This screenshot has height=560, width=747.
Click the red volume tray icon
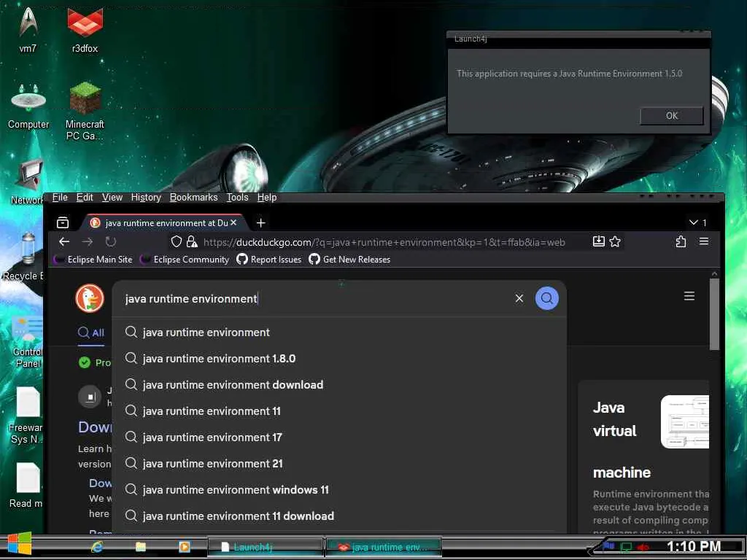point(643,547)
